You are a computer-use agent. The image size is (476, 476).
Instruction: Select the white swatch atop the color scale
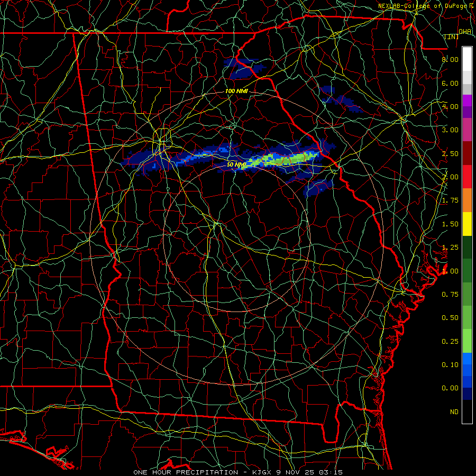pos(467,59)
